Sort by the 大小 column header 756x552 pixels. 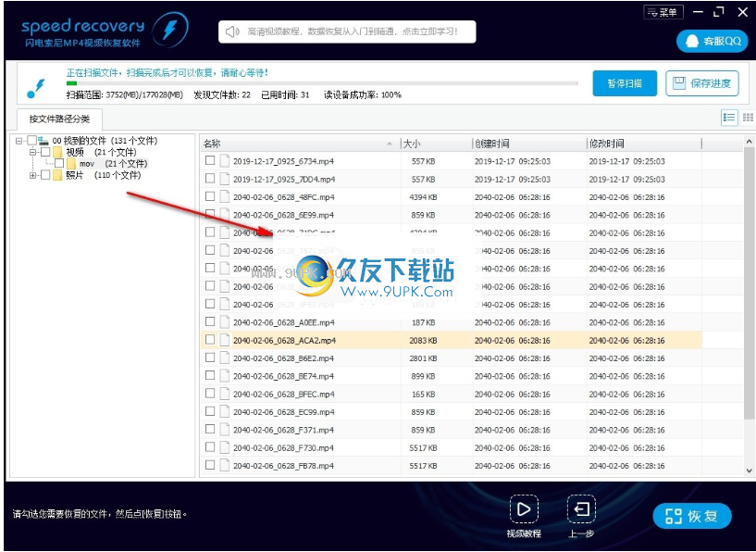pos(437,144)
